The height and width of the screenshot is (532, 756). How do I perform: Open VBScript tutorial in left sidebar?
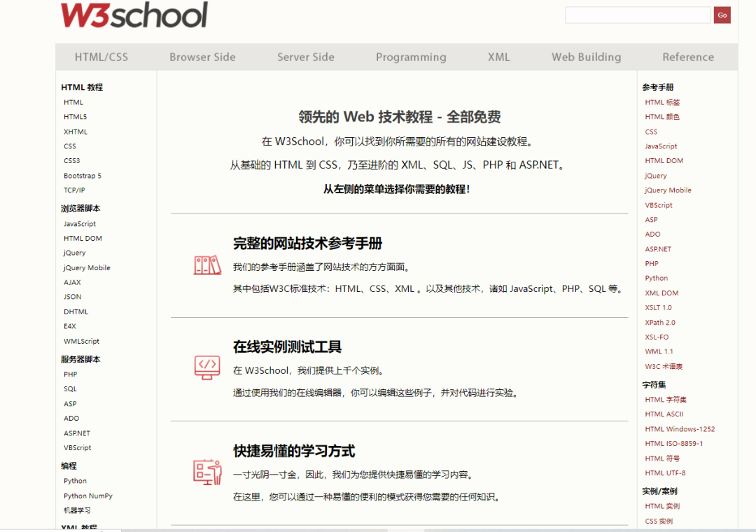coord(78,447)
